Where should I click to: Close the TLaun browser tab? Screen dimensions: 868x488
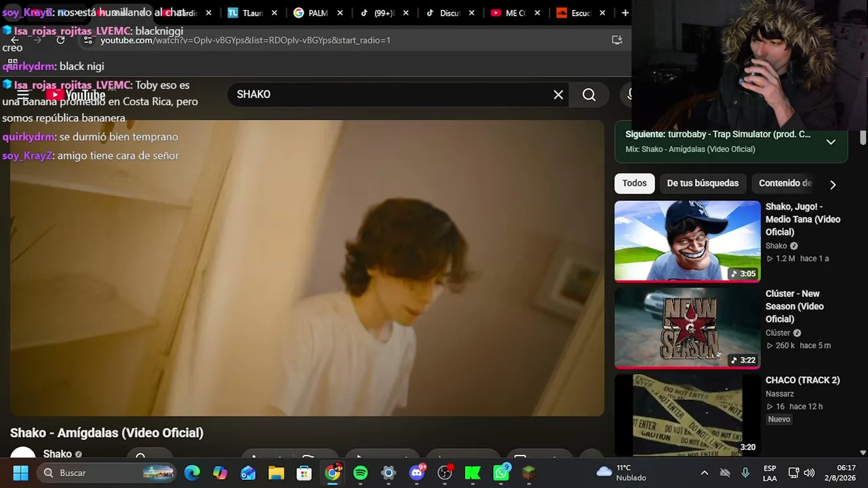(274, 13)
